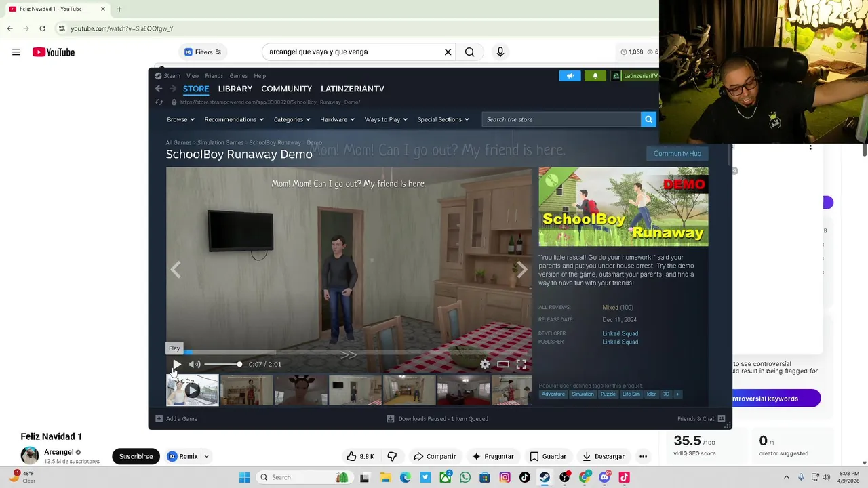Image resolution: width=868 pixels, height=488 pixels.
Task: Switch trailer to theater mode
Action: (x=502, y=364)
